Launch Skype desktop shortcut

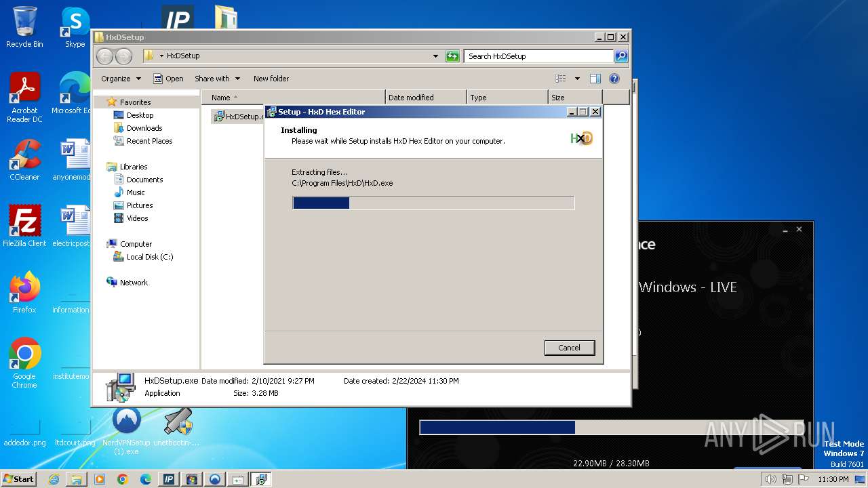[75, 27]
